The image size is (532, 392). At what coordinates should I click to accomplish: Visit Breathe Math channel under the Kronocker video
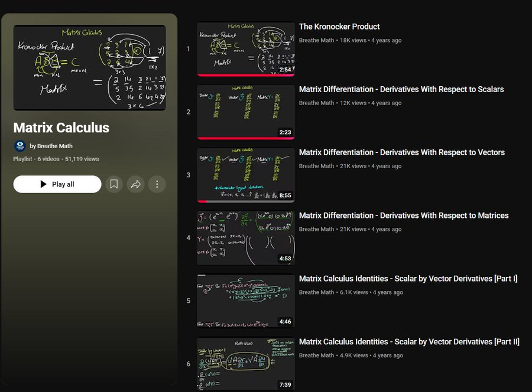[317, 40]
